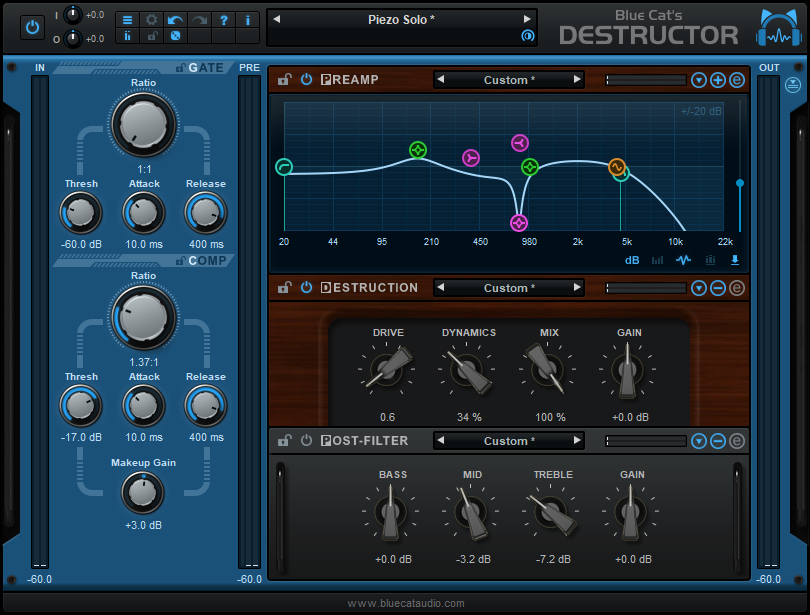This screenshot has width=810, height=615.
Task: Open the Piezo Solo preset selector
Action: coord(401,20)
